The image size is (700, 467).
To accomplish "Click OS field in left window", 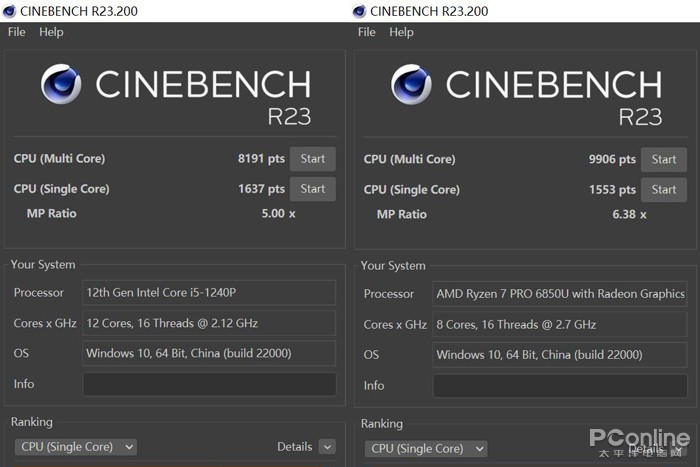I will click(209, 353).
